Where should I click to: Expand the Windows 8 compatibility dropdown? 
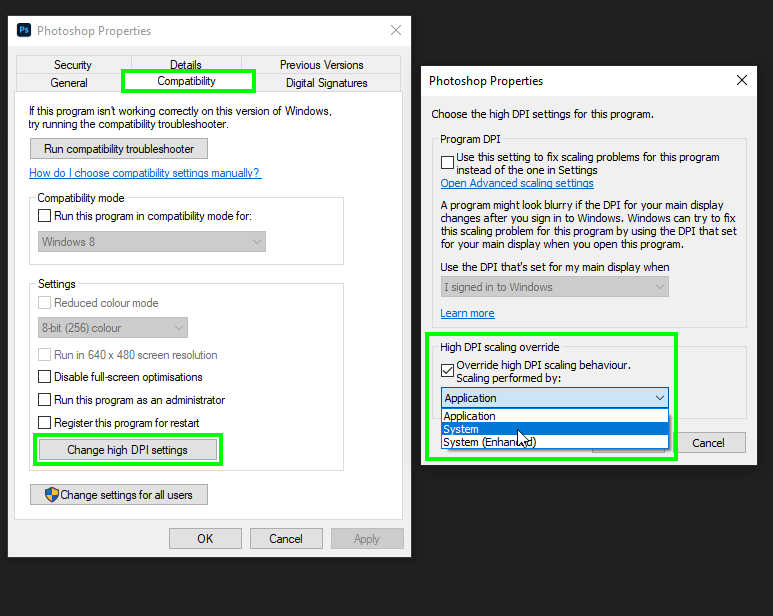[152, 242]
